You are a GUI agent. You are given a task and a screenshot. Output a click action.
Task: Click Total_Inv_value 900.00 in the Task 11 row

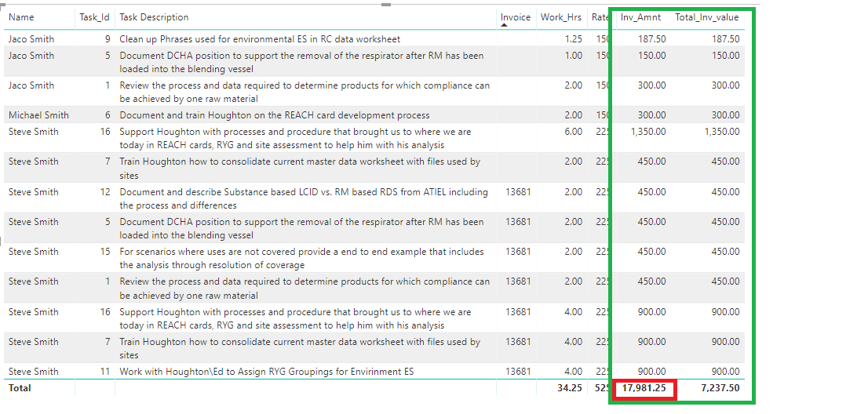point(725,372)
